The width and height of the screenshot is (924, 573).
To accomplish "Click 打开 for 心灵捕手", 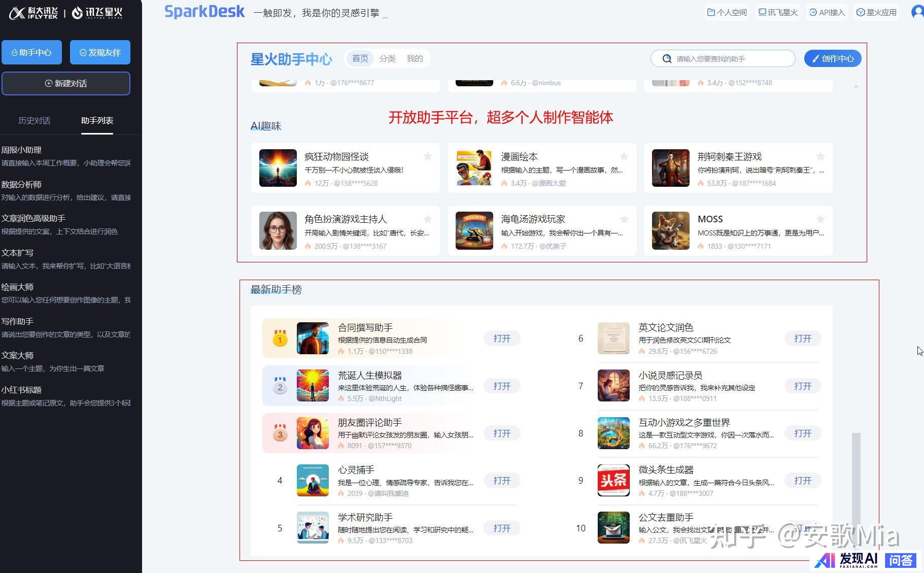I will pos(502,480).
